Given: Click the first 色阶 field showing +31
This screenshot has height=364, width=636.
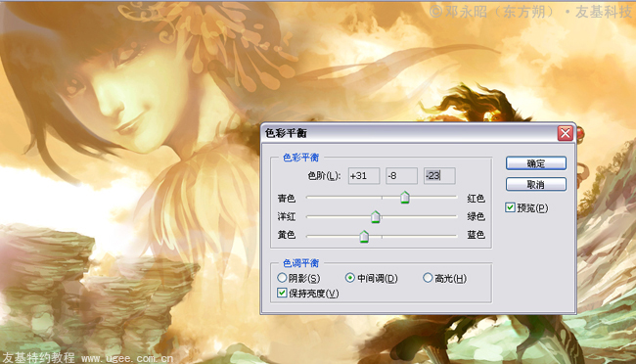Looking at the screenshot, I should tap(364, 176).
